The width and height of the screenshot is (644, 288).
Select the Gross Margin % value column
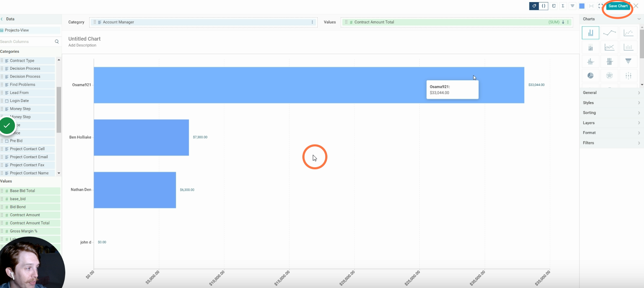(30, 231)
